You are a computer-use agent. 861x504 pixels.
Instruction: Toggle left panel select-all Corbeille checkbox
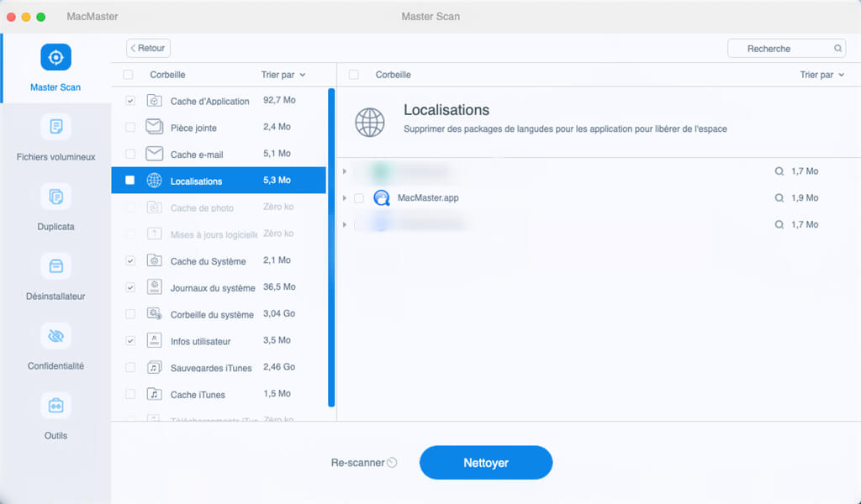(128, 75)
